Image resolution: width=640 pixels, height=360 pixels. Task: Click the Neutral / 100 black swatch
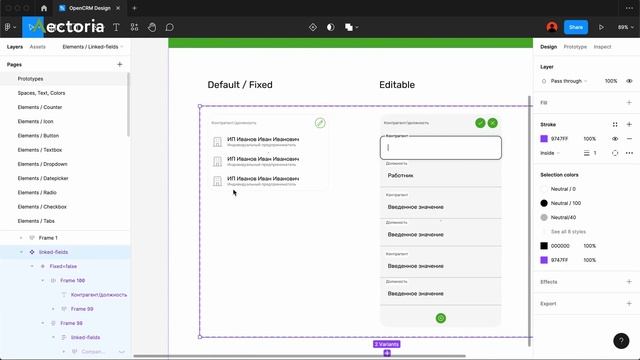coord(544,203)
